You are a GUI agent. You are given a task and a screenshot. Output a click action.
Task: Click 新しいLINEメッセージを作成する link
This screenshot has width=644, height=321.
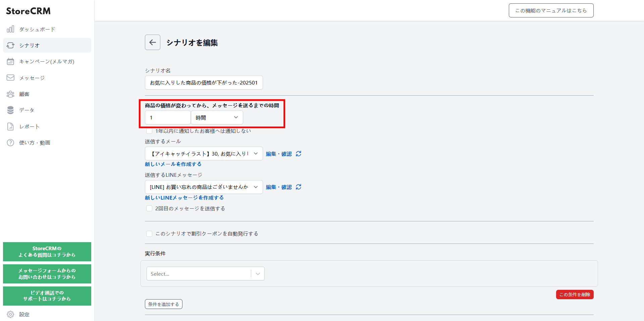(x=184, y=198)
